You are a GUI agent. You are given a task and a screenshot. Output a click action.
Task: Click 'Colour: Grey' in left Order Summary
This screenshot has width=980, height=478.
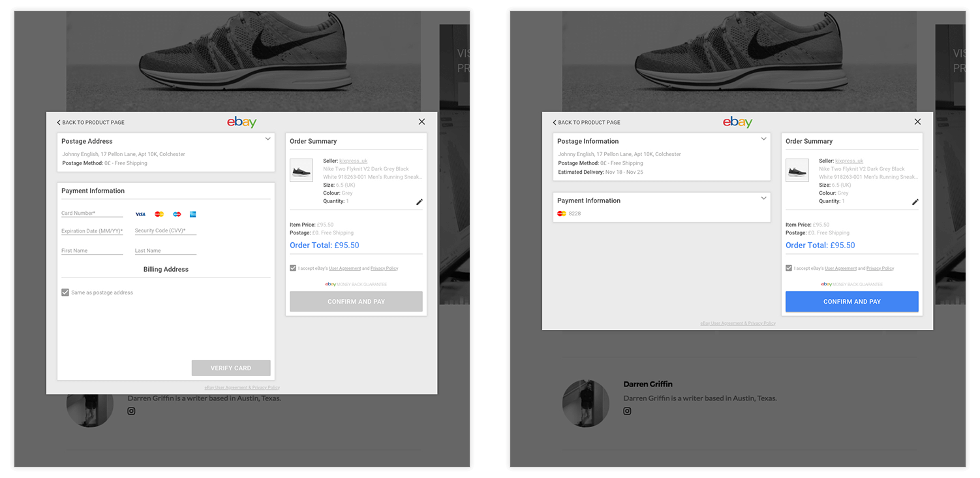pyautogui.click(x=338, y=193)
